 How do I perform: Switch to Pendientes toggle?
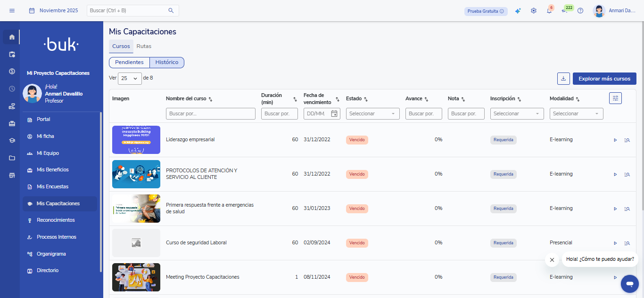[x=129, y=62]
